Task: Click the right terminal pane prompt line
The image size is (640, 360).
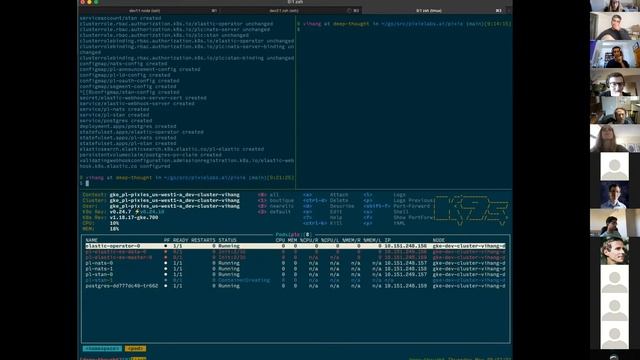Action: (x=404, y=24)
